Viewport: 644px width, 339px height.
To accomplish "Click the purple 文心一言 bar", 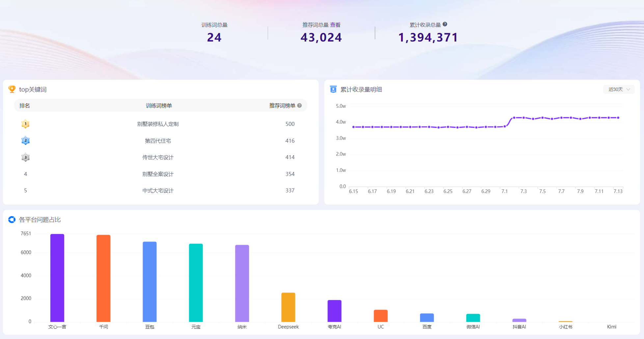I will pyautogui.click(x=57, y=278).
